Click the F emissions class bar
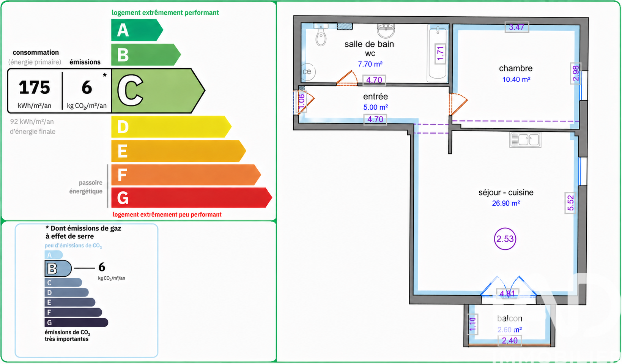The image size is (622, 364). tap(73, 312)
